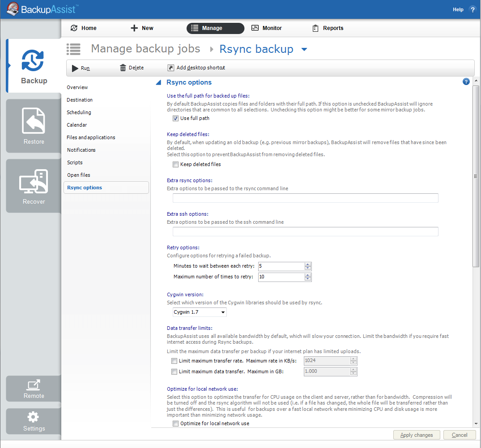
Task: Open the Cygwin version dropdown
Action: [200, 312]
